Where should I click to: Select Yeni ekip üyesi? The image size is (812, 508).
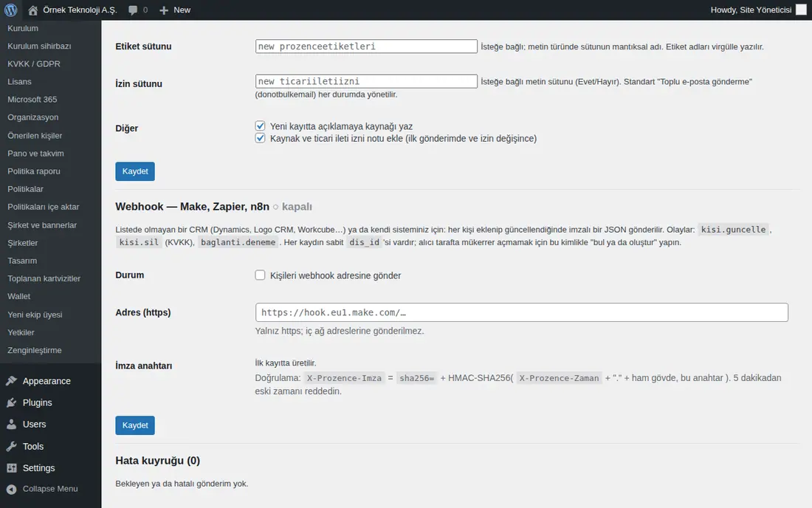35,315
